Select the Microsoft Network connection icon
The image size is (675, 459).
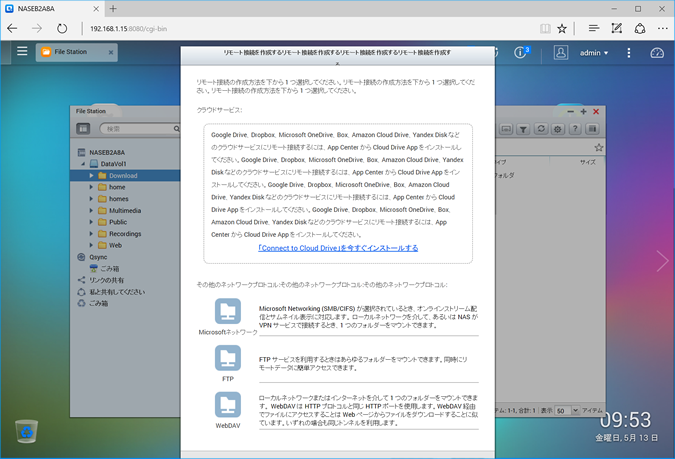click(228, 311)
